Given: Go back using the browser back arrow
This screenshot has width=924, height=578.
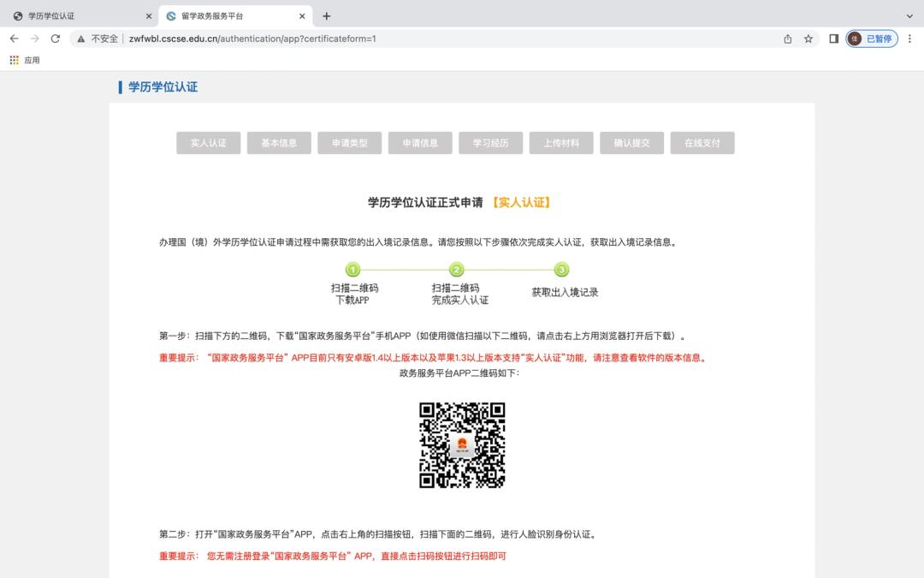Looking at the screenshot, I should [x=15, y=39].
